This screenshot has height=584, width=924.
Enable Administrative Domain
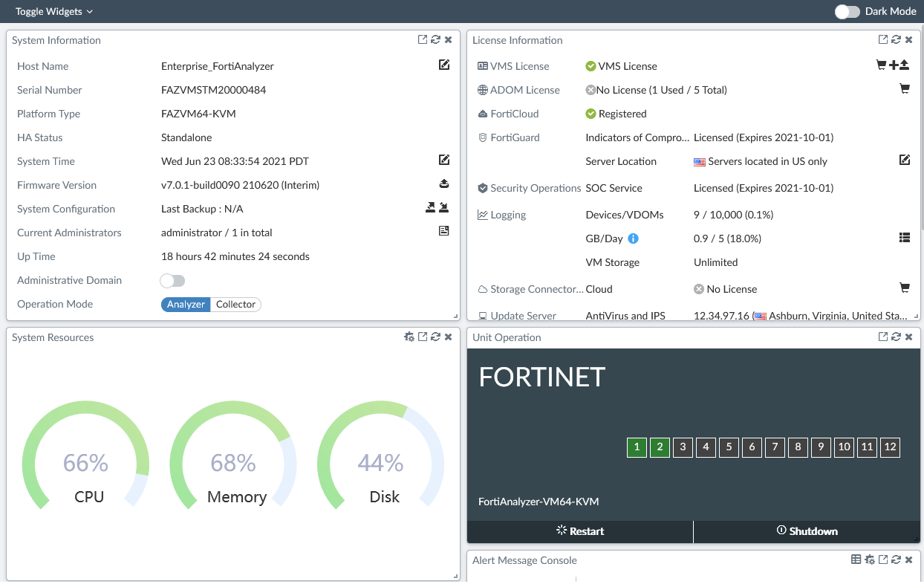point(172,280)
